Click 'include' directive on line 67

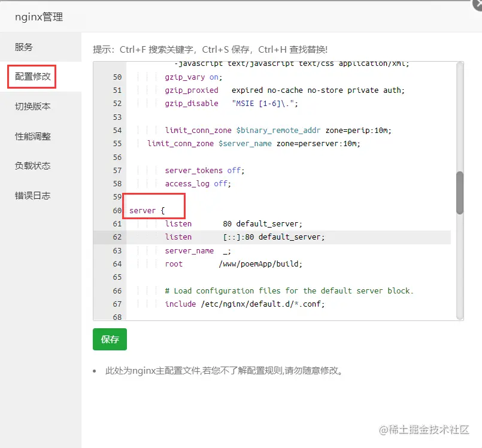point(180,304)
